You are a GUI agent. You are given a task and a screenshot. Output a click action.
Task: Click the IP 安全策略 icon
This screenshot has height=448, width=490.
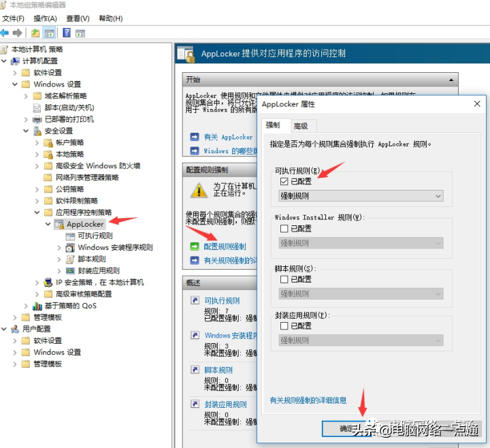coord(48,283)
